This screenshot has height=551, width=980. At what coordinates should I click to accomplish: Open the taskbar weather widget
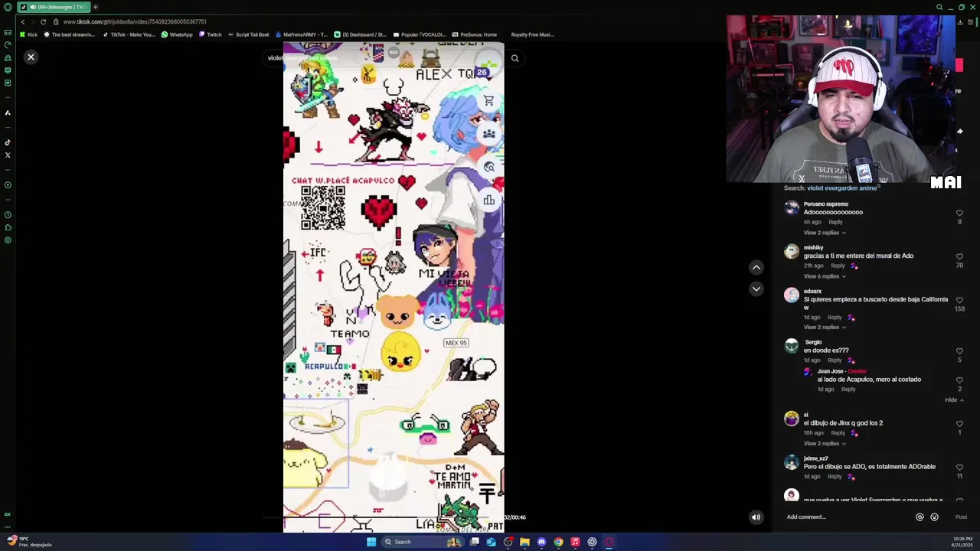tap(29, 542)
